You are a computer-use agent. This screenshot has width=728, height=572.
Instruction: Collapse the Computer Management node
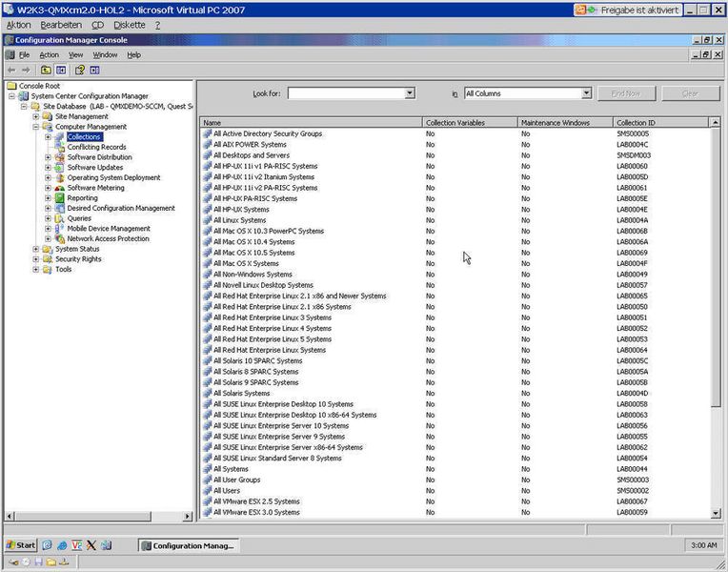pos(36,127)
